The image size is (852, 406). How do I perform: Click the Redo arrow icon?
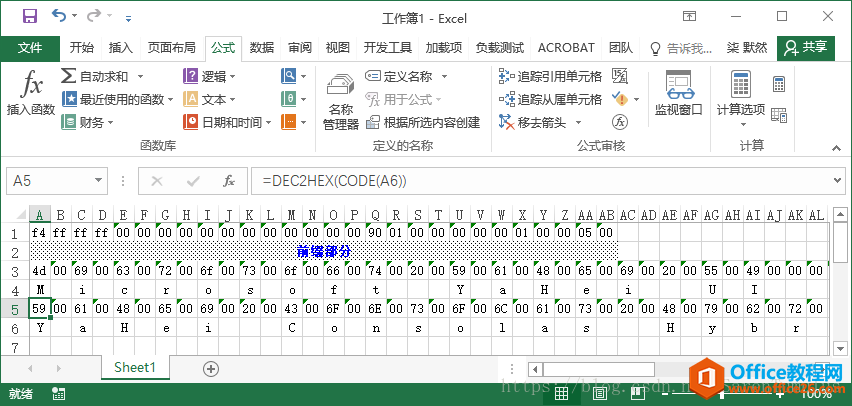[x=93, y=15]
